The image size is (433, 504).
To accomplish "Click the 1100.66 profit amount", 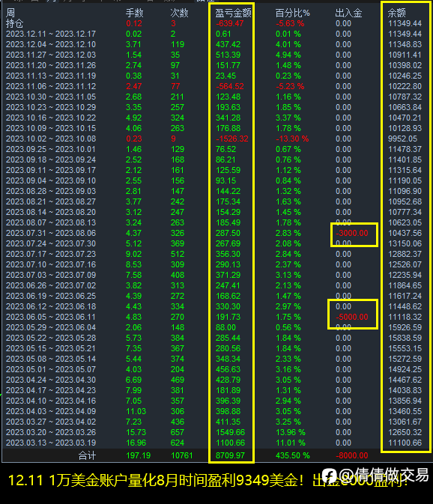I will (x=230, y=443).
